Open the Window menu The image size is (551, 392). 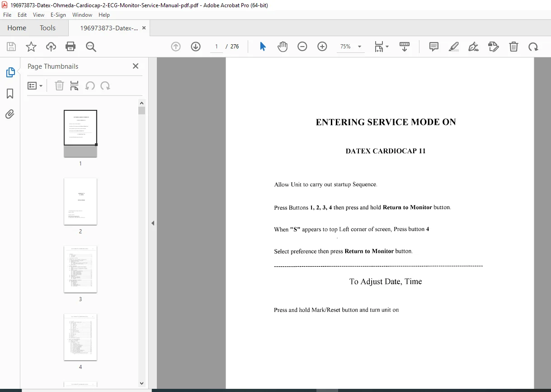pyautogui.click(x=82, y=15)
